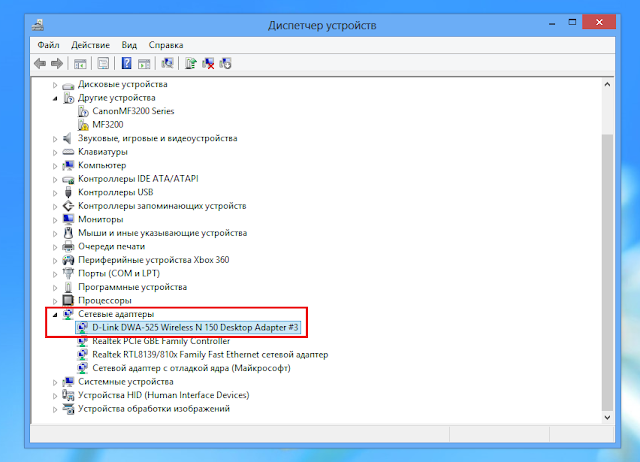Image resolution: width=640 pixels, height=462 pixels.
Task: Click the Device Manager title bar icon
Action: coord(38,25)
